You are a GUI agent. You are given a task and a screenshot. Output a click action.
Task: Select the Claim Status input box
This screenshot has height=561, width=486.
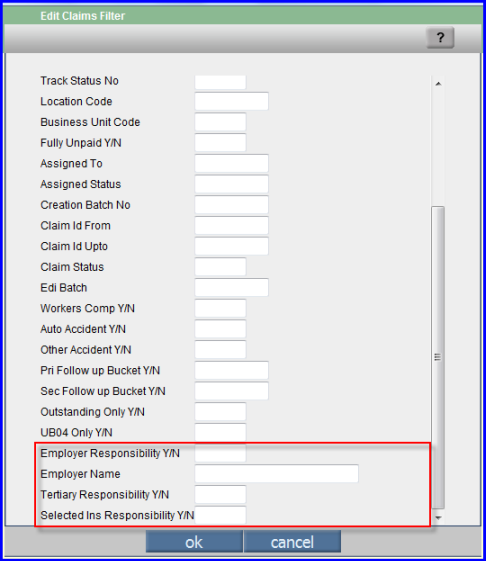coord(220,267)
